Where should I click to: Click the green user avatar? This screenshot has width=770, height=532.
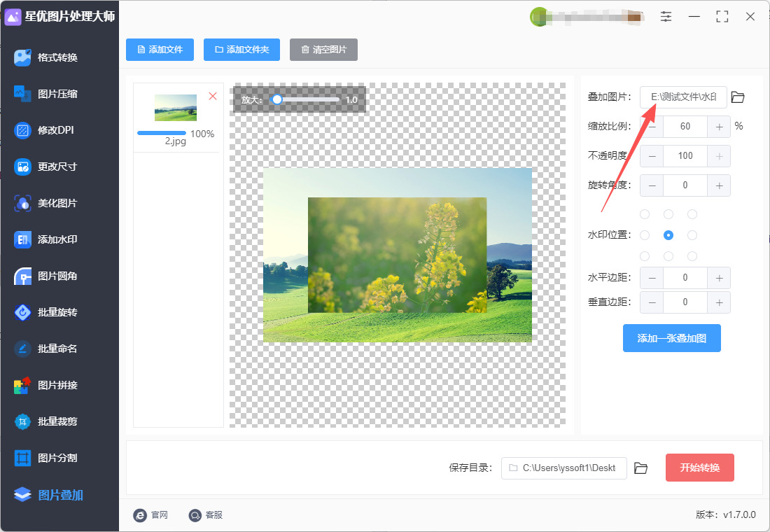pyautogui.click(x=539, y=17)
